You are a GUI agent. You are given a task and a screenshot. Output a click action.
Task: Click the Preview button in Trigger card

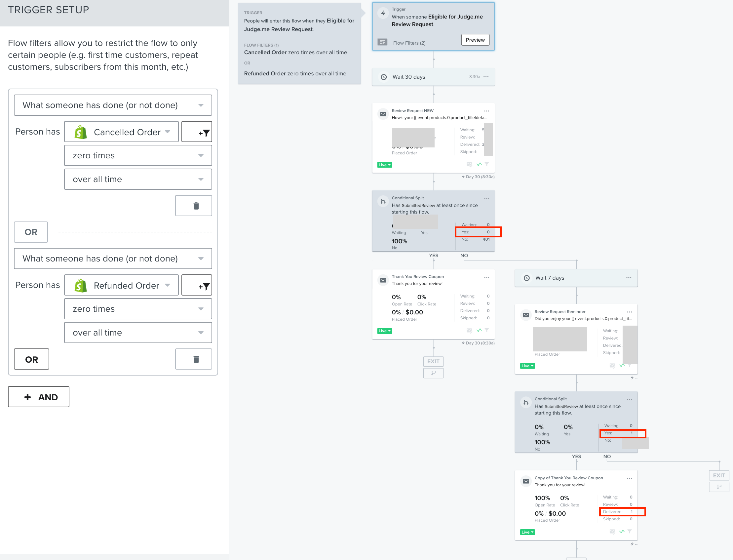476,40
